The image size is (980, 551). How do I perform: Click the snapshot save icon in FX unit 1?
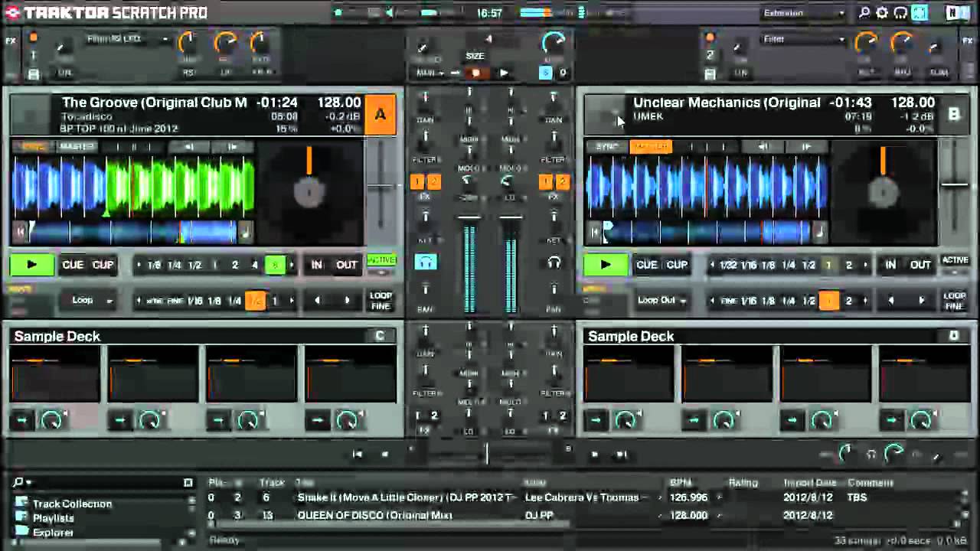[33, 73]
